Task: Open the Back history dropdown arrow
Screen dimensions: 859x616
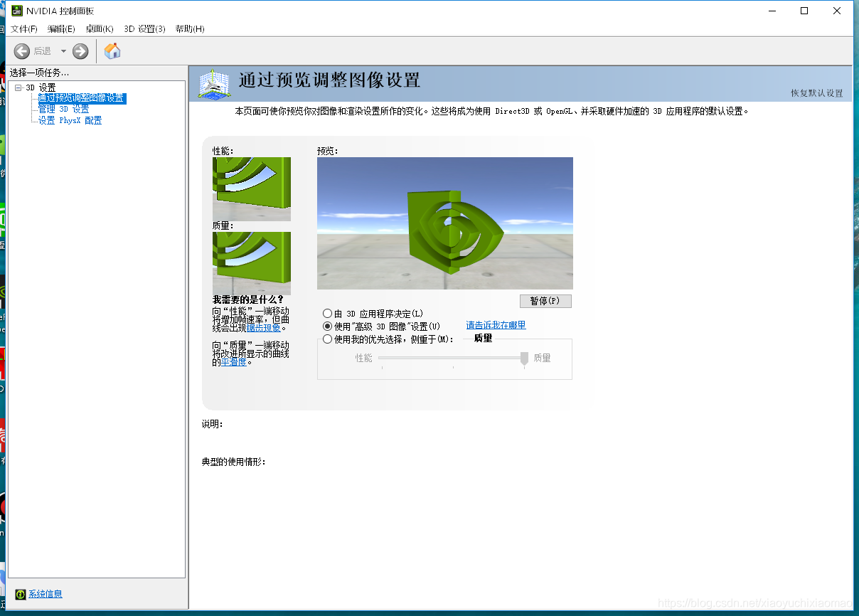Action: pyautogui.click(x=63, y=51)
